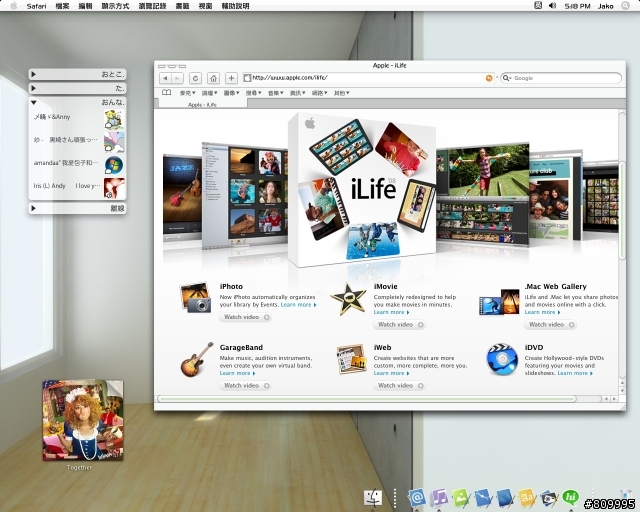Select contact 'Iris (L) Andy' in the buddy list
640x512 pixels.
coord(78,186)
